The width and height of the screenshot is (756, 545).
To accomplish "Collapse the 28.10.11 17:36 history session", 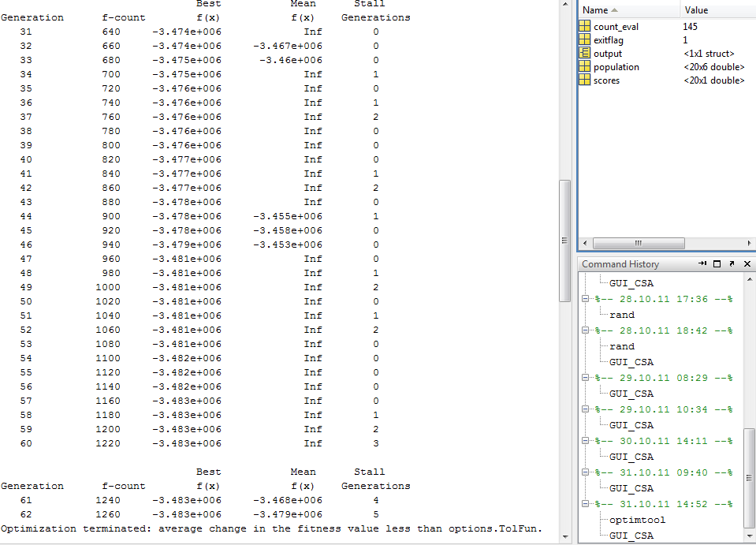I will tap(586, 299).
